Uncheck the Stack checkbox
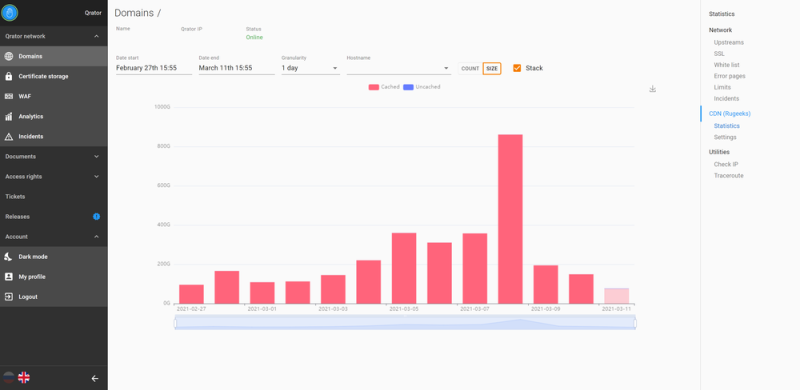800x390 pixels. (517, 68)
